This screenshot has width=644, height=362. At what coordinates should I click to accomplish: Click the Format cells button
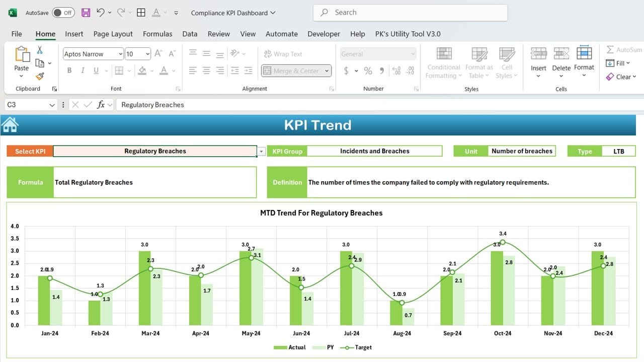tap(584, 62)
